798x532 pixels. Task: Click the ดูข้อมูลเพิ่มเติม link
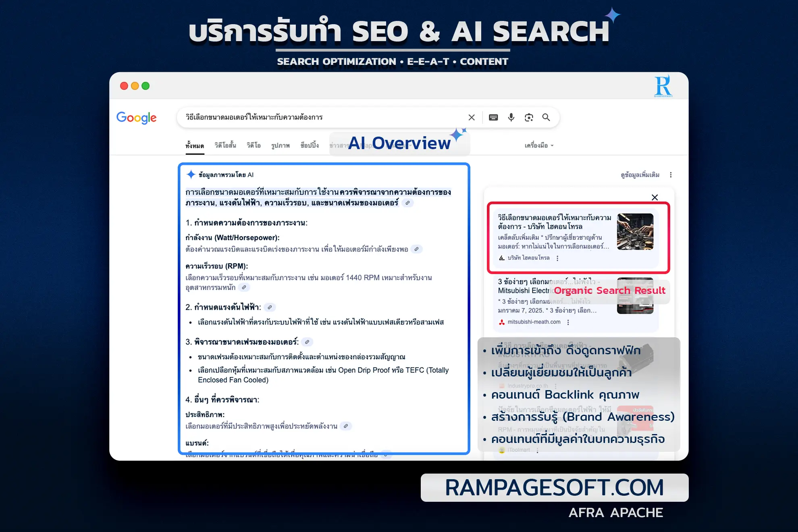pyautogui.click(x=640, y=175)
